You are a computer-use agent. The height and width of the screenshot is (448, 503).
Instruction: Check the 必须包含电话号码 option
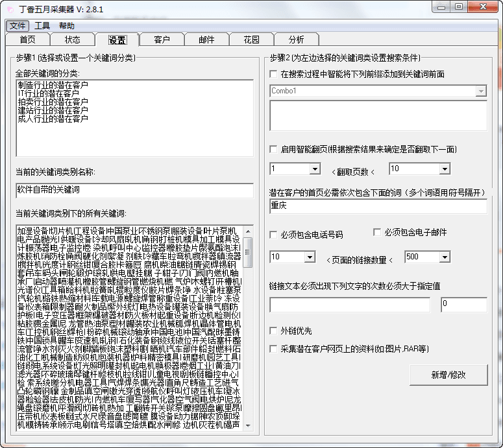274,235
